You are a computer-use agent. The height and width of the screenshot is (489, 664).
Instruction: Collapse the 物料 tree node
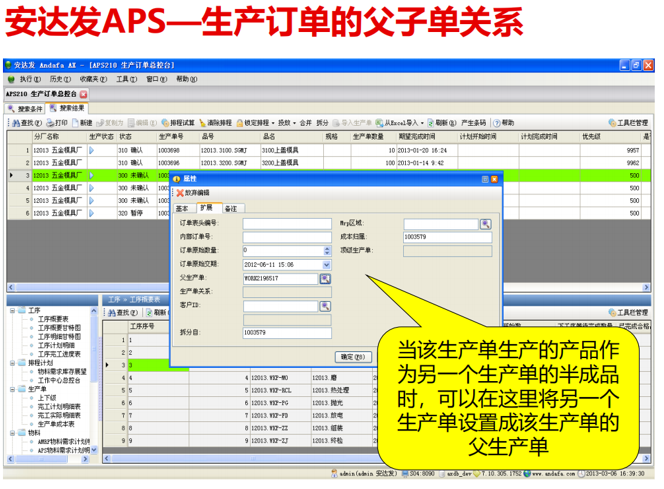[x=12, y=433]
